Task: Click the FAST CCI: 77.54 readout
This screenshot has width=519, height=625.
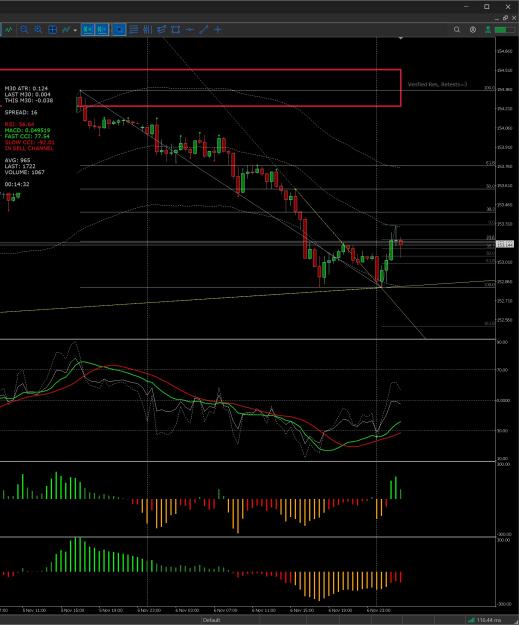Action: pos(27,136)
